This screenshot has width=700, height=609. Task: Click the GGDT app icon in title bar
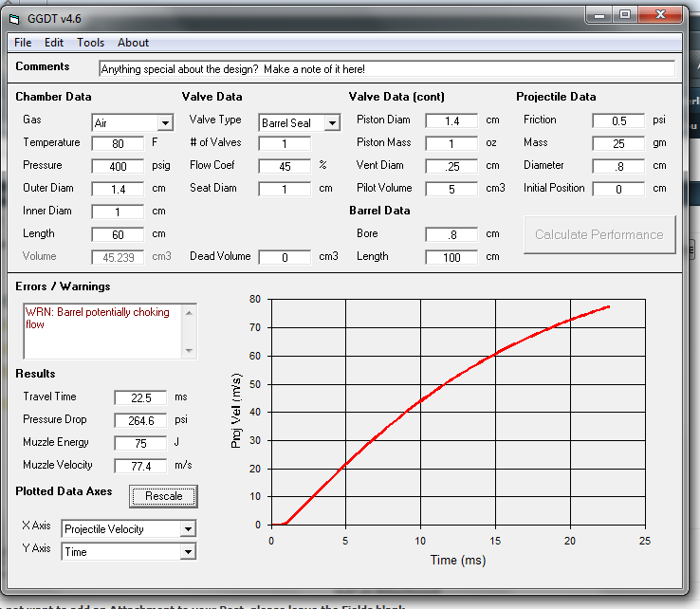[14, 19]
